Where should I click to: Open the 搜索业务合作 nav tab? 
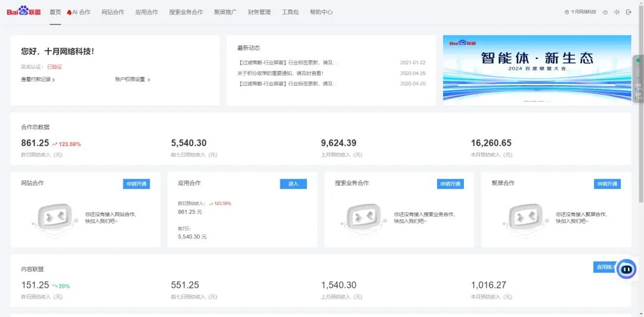tap(185, 12)
